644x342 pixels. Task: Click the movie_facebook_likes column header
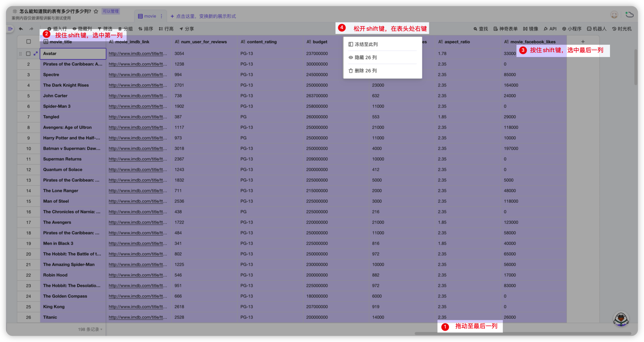pos(534,42)
